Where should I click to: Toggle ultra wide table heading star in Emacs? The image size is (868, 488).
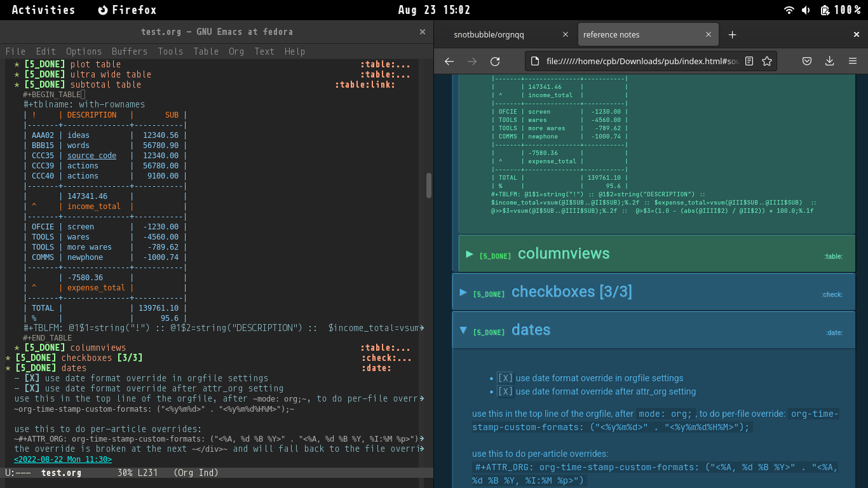coord(18,74)
